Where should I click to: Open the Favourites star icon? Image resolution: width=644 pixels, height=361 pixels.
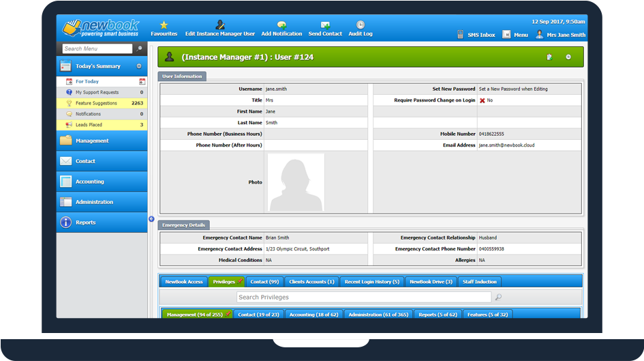pos(164,25)
